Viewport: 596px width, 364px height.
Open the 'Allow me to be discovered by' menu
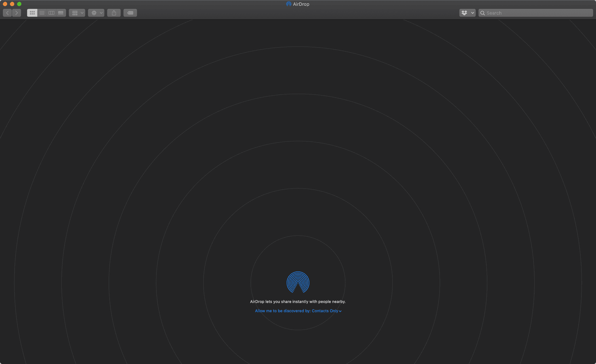298,311
